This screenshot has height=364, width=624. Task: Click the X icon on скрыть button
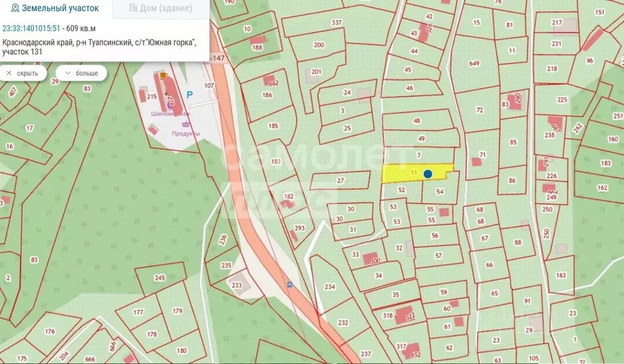[x=9, y=73]
